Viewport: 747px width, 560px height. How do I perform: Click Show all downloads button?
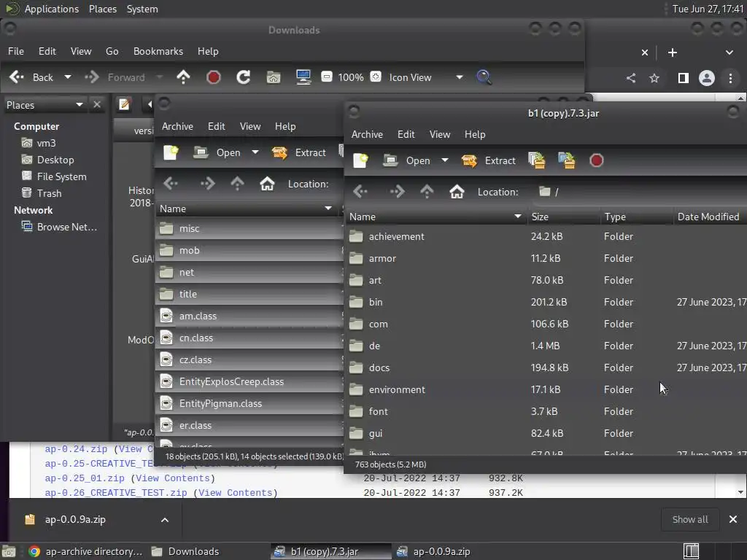point(690,519)
